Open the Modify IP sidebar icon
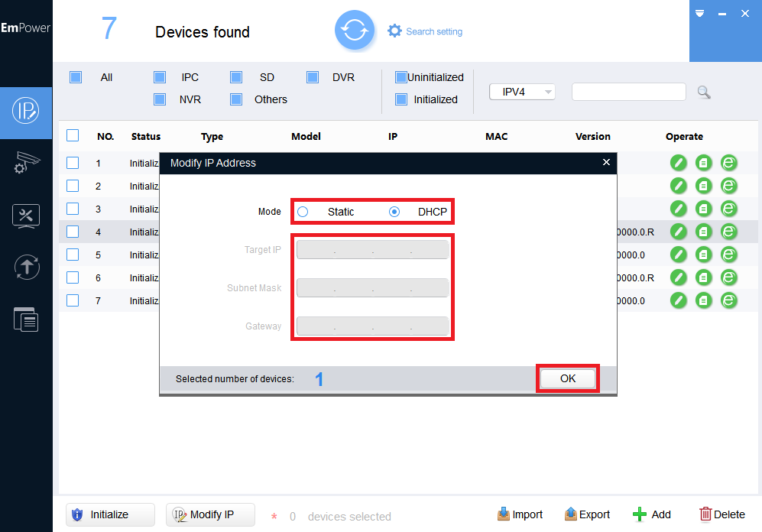The image size is (762, 532). click(26, 112)
